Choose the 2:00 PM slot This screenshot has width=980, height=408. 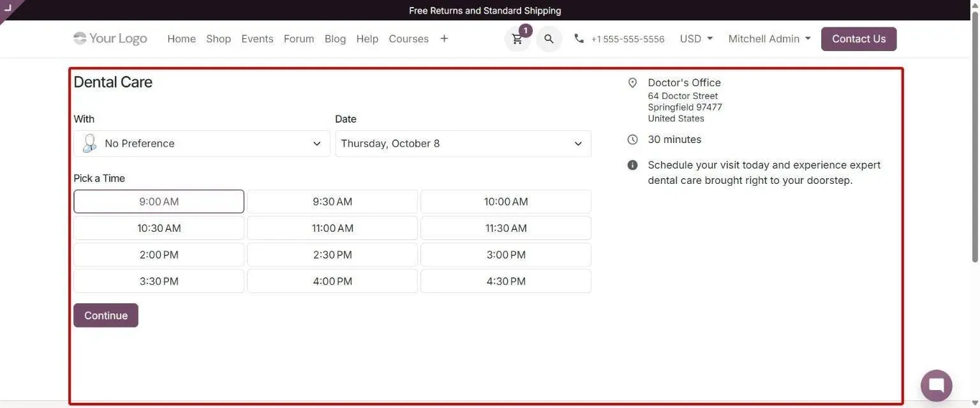click(159, 255)
